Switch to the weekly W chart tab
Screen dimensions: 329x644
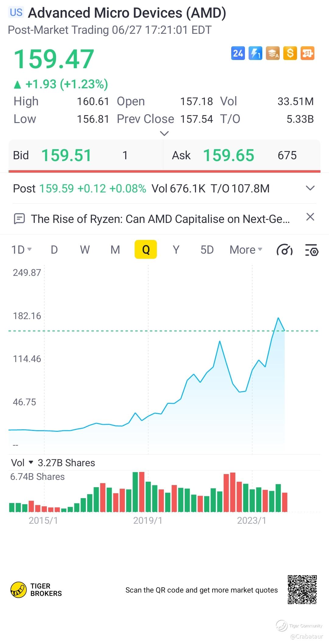coord(85,250)
